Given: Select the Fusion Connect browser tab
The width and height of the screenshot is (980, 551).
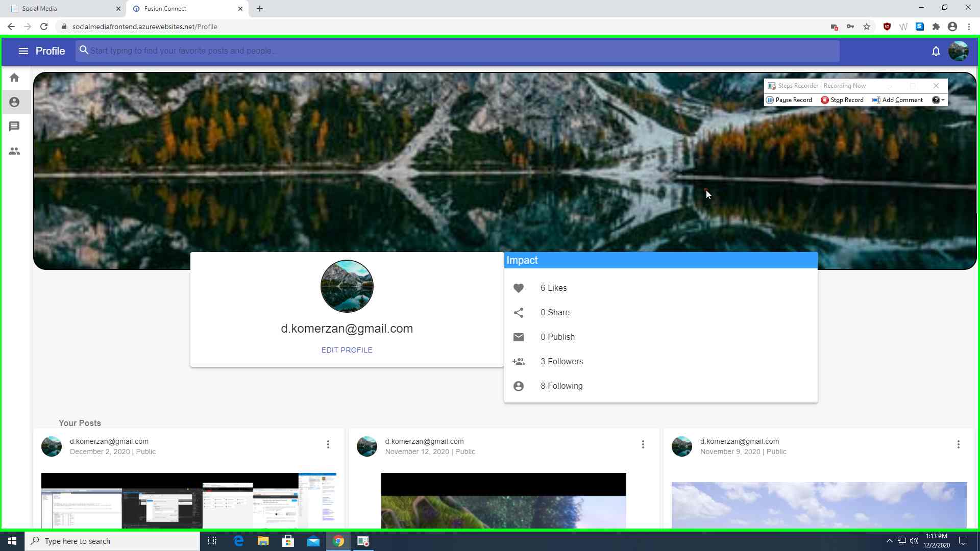Looking at the screenshot, I should click(186, 9).
